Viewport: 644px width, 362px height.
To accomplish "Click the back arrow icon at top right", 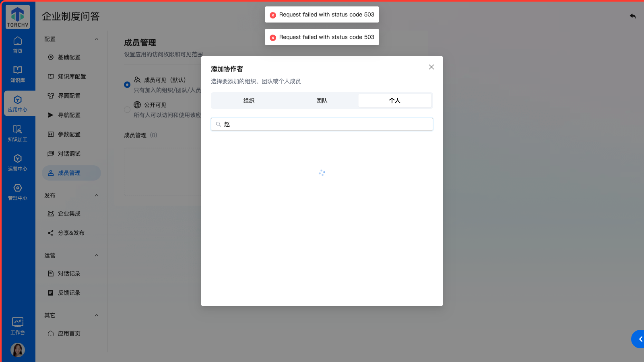I will (633, 16).
